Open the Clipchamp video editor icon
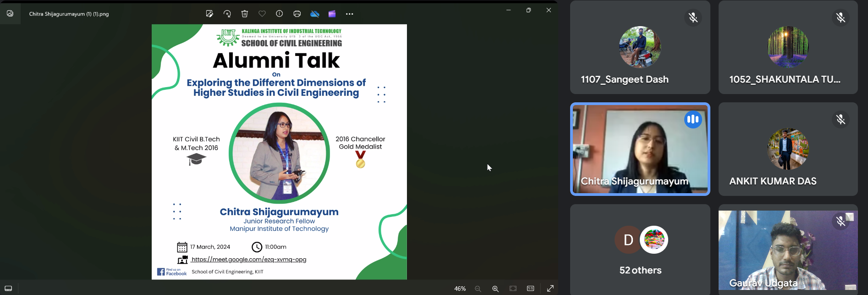Screen dimensions: 868x295 pyautogui.click(x=332, y=14)
